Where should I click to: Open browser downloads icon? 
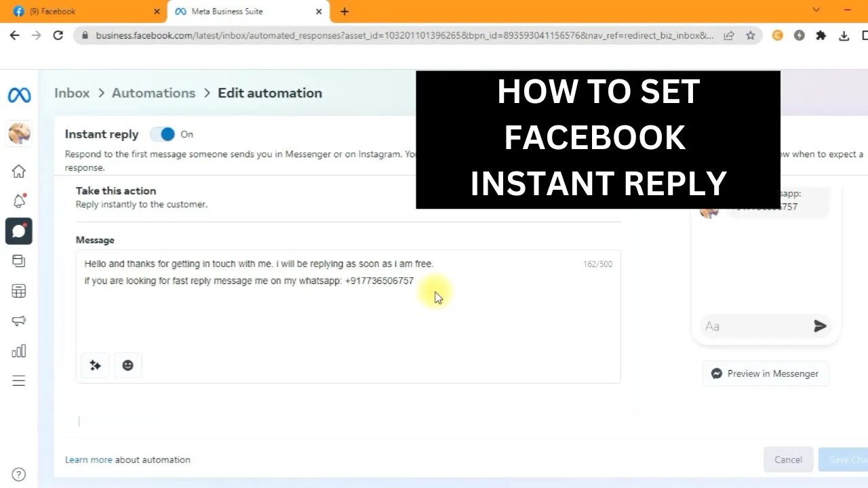[x=844, y=35]
